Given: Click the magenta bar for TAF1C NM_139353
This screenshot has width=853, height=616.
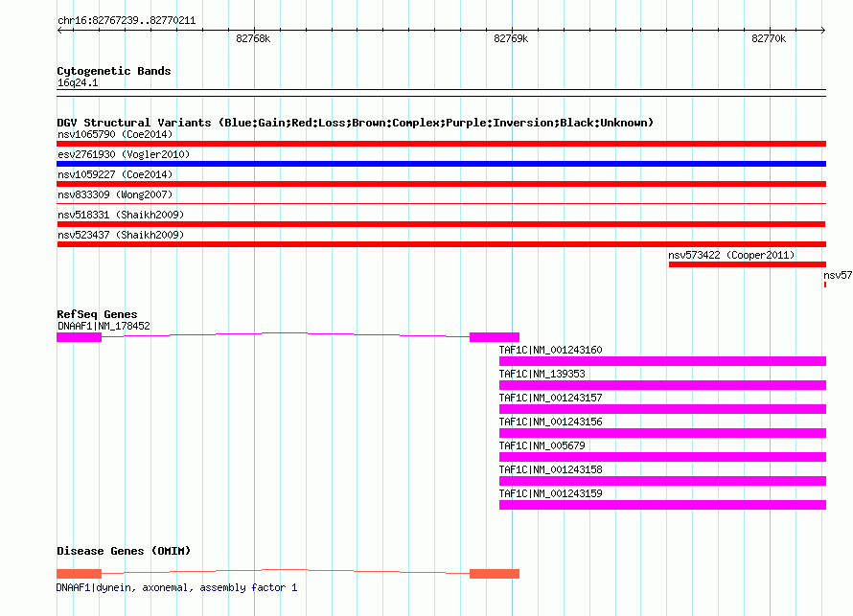Looking at the screenshot, I should click(662, 385).
